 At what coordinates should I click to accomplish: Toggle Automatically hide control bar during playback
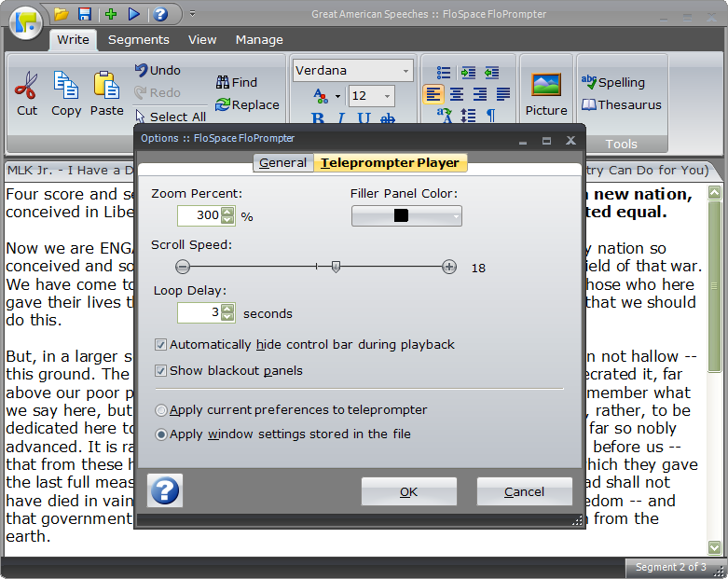(x=305, y=345)
